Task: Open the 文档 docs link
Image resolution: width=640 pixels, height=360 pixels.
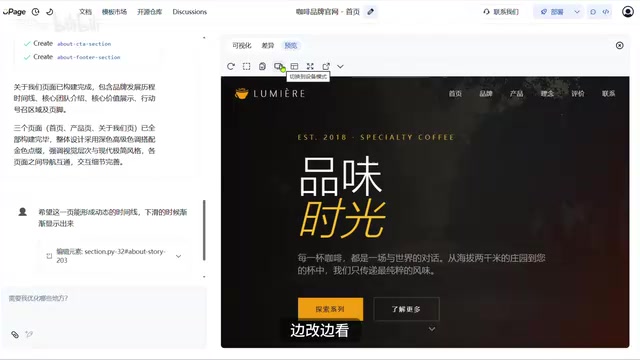Action: [85, 12]
